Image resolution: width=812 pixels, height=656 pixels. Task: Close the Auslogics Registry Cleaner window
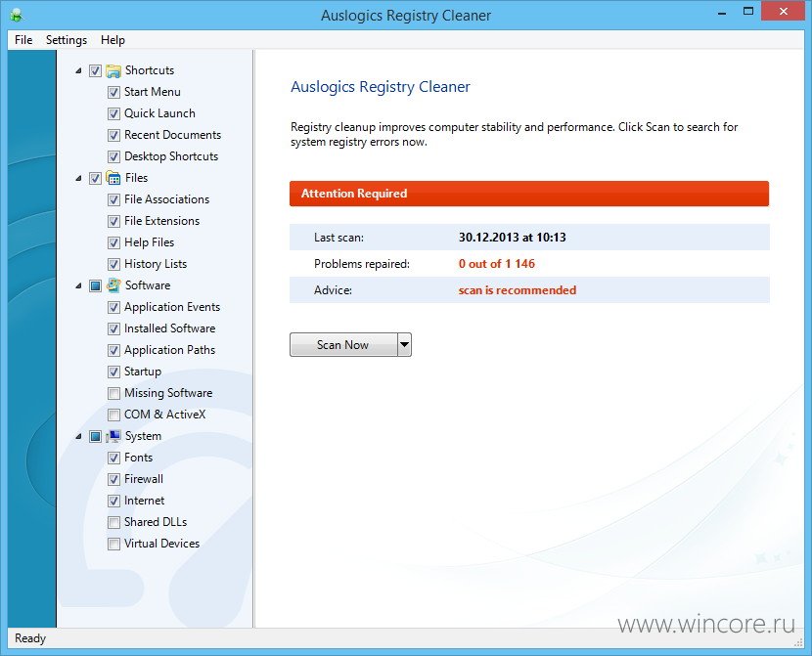[783, 12]
